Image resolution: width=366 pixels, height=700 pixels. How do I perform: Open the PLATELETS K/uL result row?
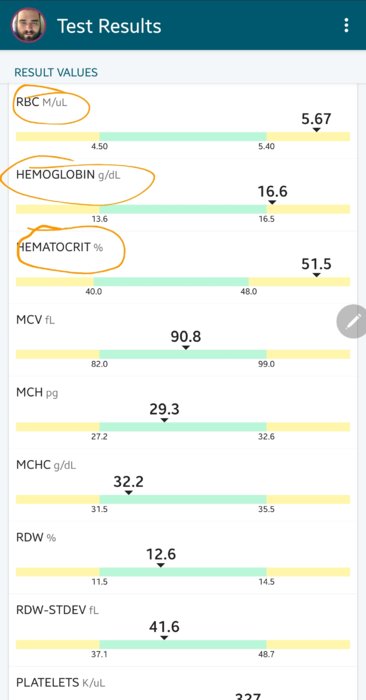pos(183,684)
